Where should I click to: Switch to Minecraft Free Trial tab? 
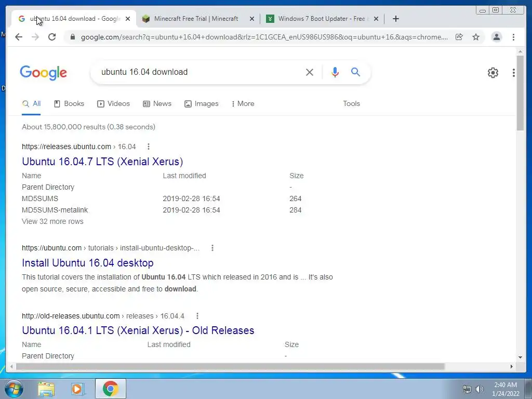pos(196,19)
